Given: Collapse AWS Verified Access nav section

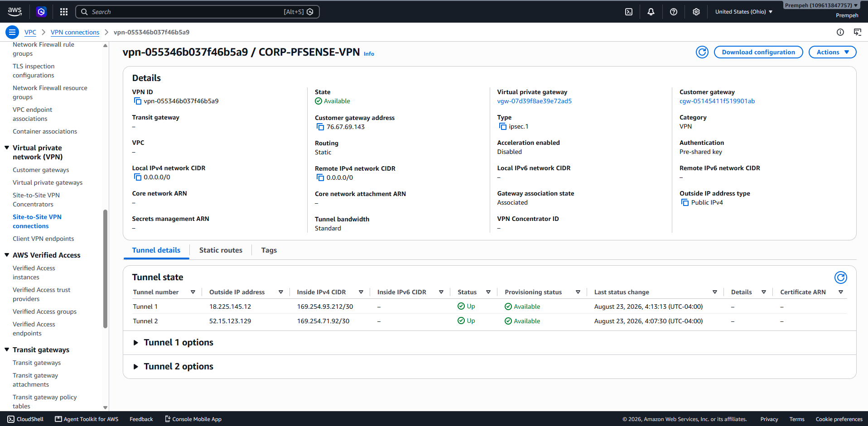Looking at the screenshot, I should tap(7, 255).
